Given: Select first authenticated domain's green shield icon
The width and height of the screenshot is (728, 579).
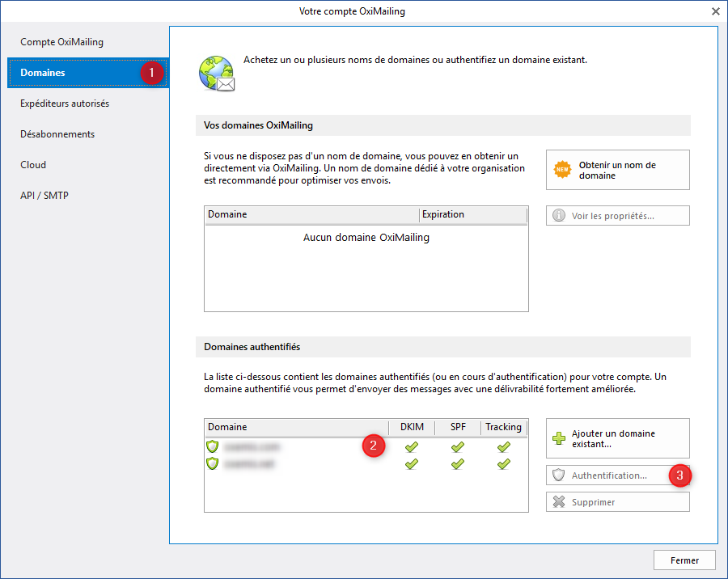Looking at the screenshot, I should coord(212,446).
